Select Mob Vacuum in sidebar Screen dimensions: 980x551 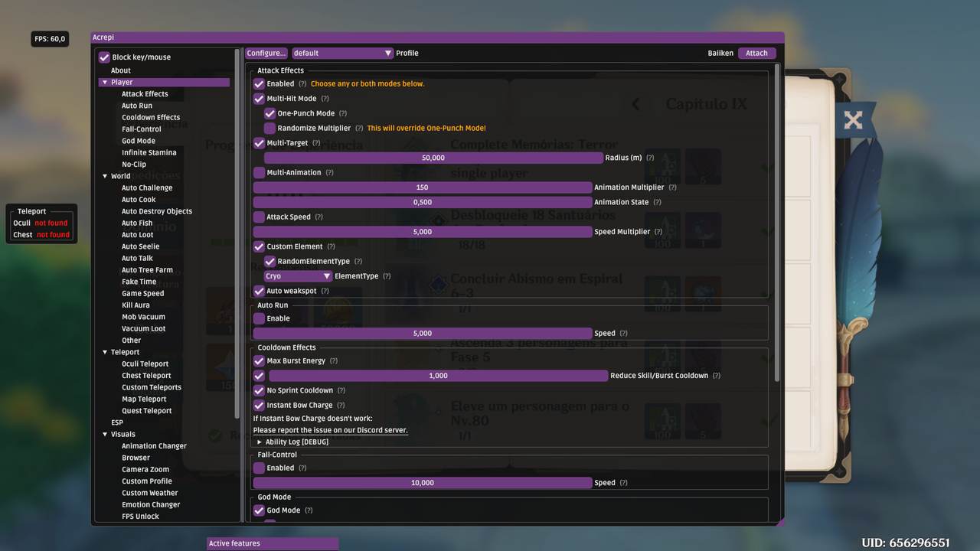coord(143,317)
